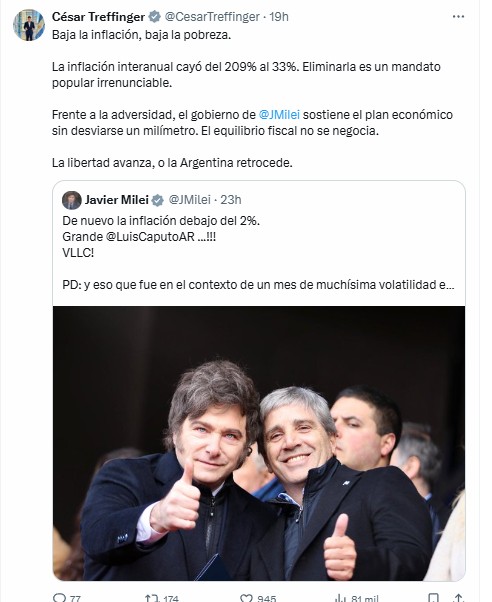Open view analytics icon showing 81 mil
This screenshot has width=492, height=602.
pyautogui.click(x=341, y=598)
